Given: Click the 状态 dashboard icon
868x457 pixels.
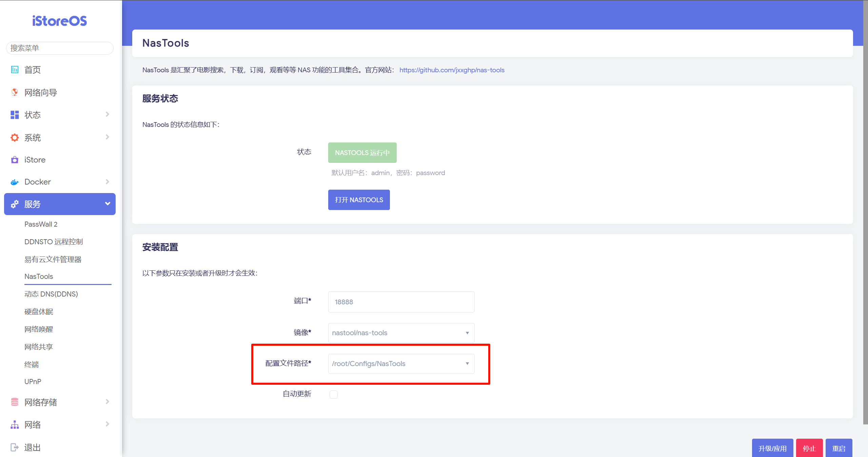Looking at the screenshot, I should click(x=15, y=115).
